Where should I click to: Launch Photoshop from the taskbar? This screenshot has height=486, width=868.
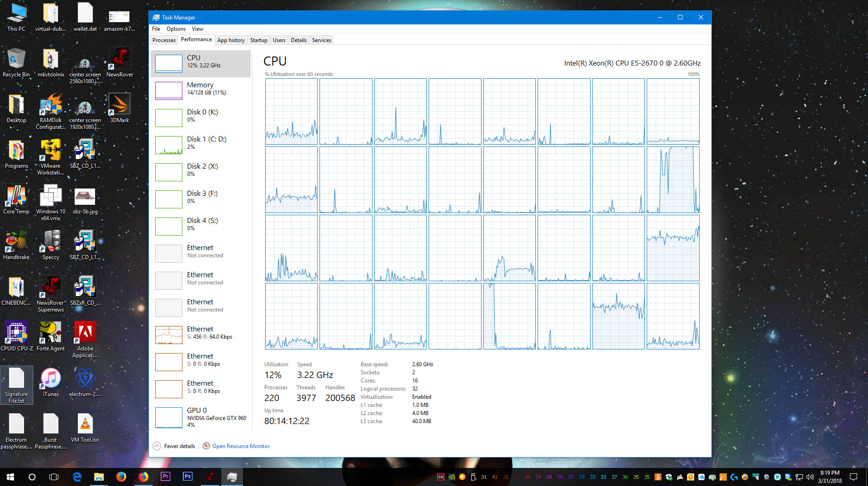point(187,477)
